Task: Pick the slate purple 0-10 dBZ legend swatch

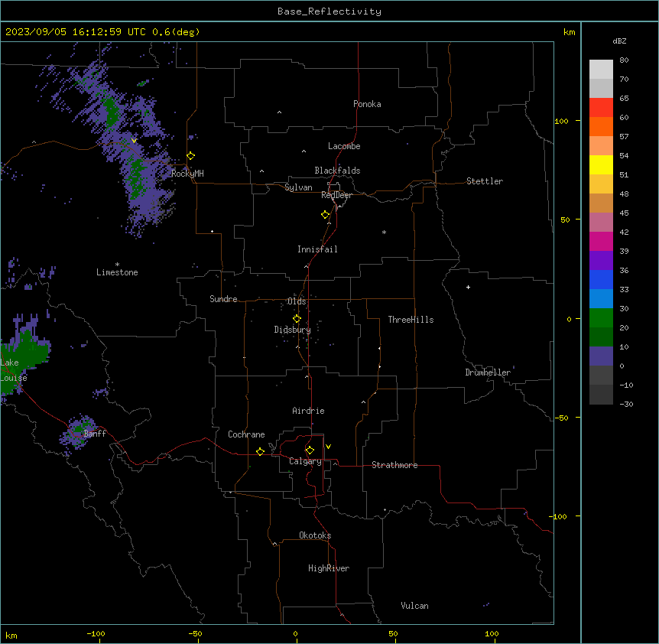Action: point(601,356)
